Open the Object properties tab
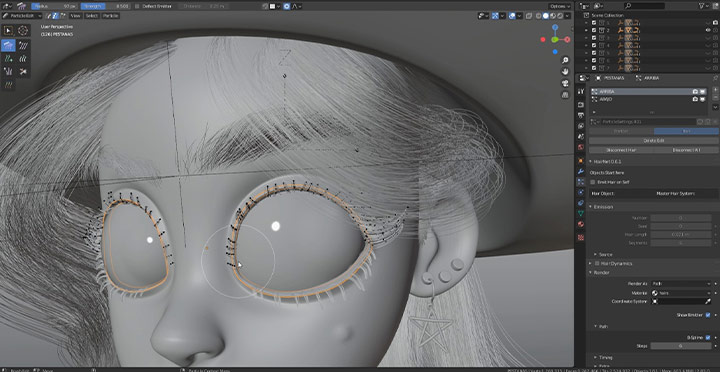Screen dimensions: 720x372 tap(581, 161)
